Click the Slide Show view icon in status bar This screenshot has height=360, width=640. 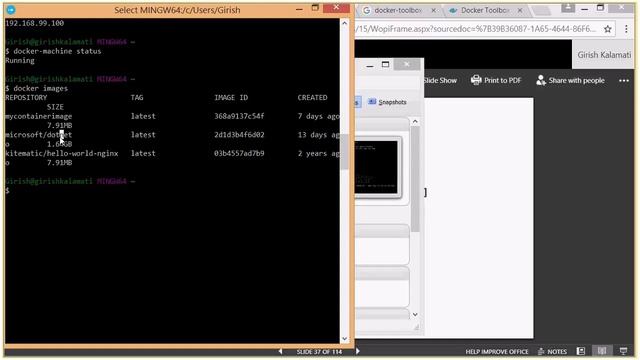(623, 351)
